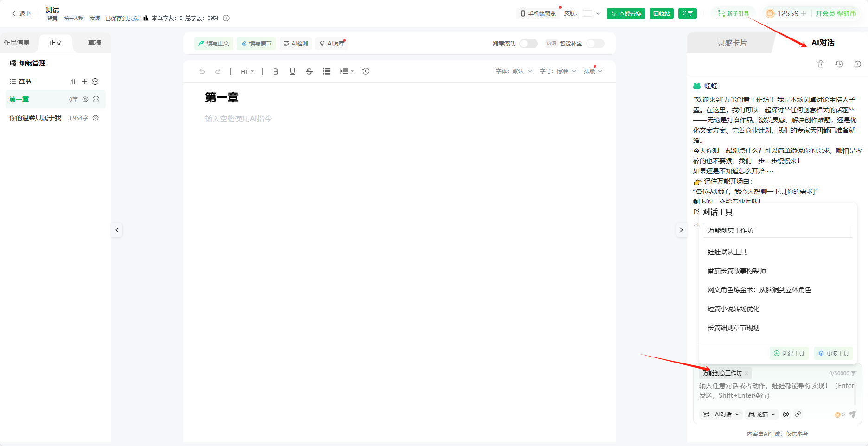Add a new chapter with the plus icon
This screenshot has height=446, width=868.
(84, 82)
